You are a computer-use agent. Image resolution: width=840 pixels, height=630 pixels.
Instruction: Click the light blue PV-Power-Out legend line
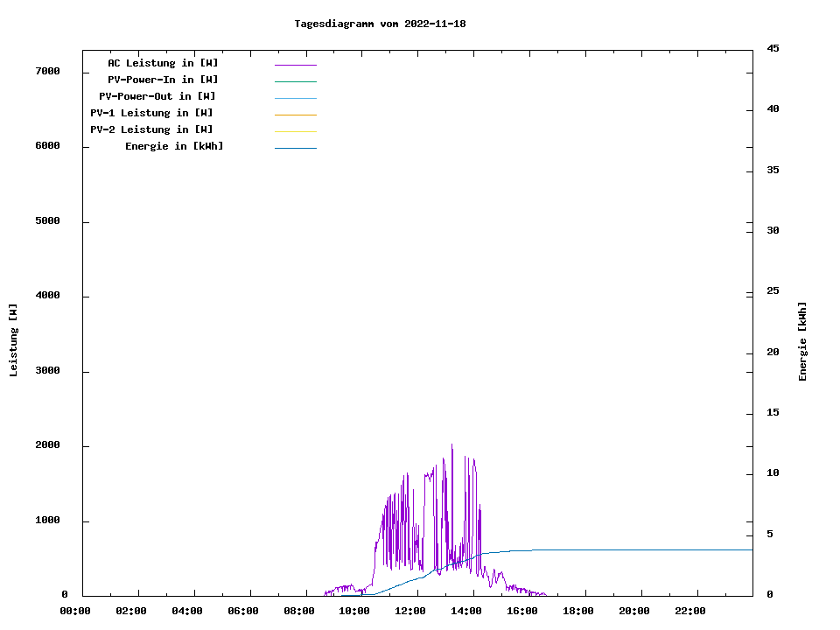295,98
